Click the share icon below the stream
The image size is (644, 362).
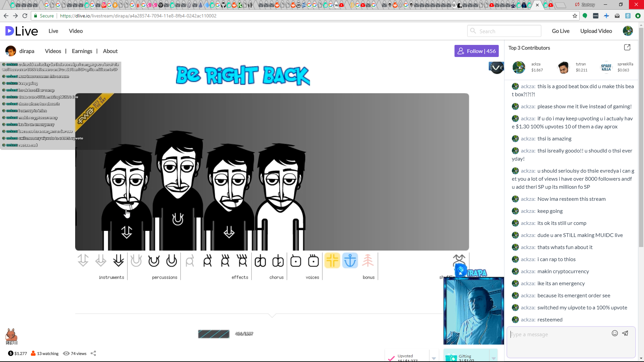click(x=93, y=353)
